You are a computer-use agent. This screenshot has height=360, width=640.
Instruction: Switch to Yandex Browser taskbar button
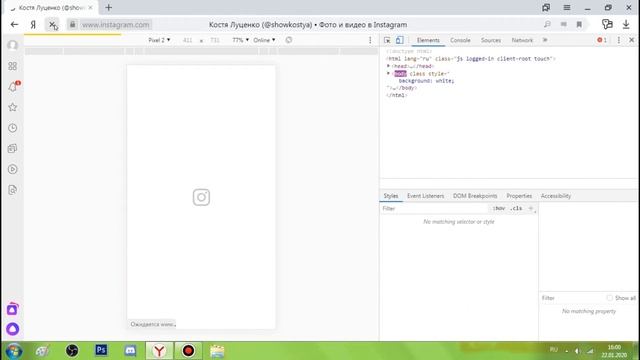click(159, 351)
